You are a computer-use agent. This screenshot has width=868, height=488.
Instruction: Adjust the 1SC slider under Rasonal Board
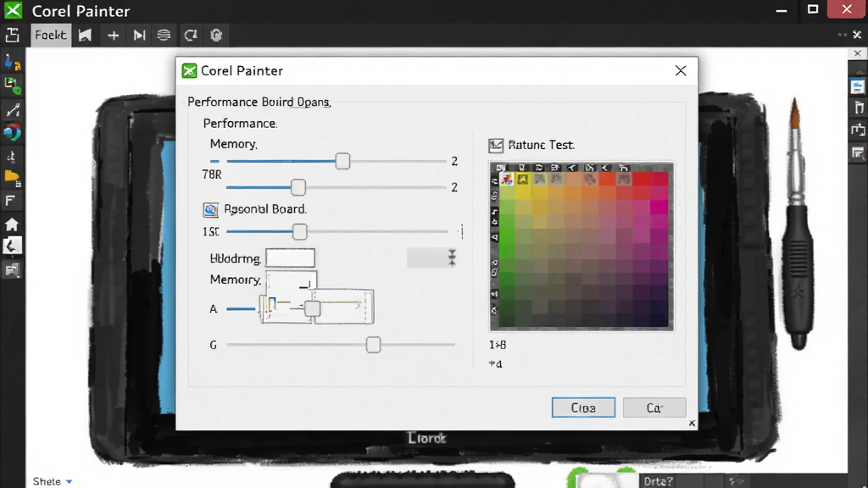tap(299, 231)
